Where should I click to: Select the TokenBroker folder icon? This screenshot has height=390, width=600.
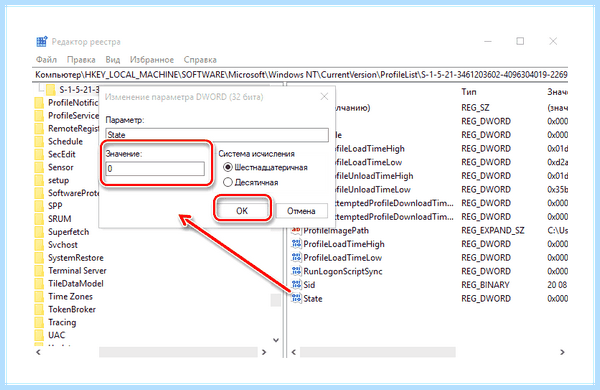(39, 310)
